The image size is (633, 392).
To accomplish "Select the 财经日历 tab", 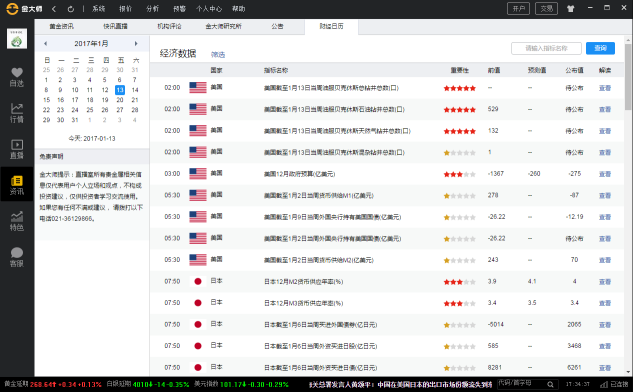I will tap(331, 26).
